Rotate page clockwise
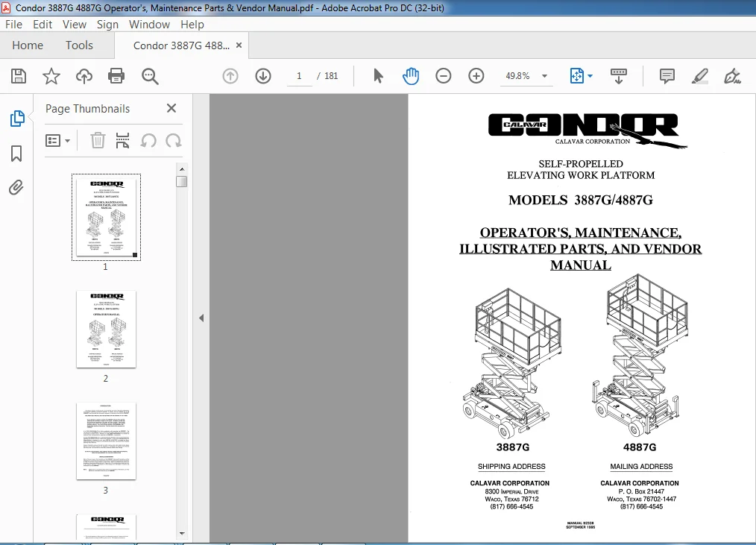 click(174, 141)
